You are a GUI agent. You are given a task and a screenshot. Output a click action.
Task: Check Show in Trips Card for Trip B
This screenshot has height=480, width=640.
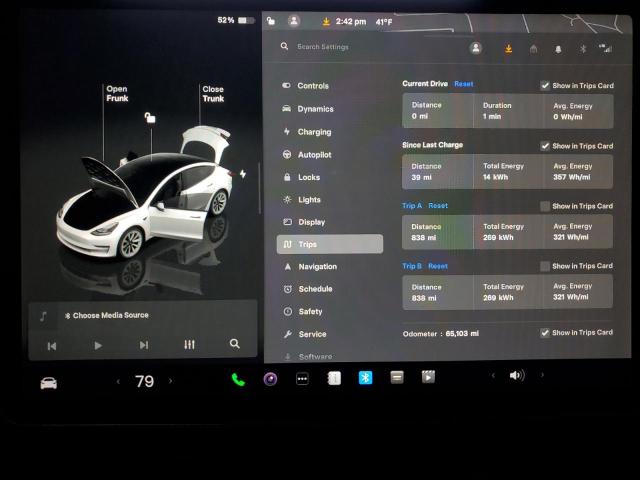544,266
